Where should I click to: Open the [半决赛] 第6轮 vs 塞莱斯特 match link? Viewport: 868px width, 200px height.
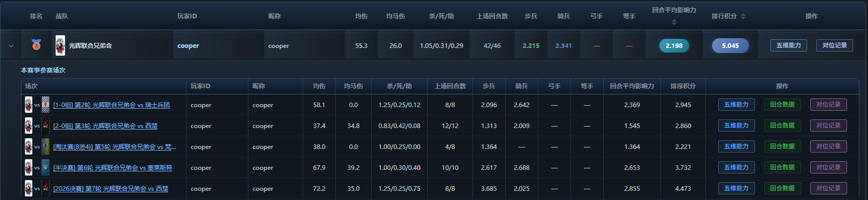[x=112, y=168]
